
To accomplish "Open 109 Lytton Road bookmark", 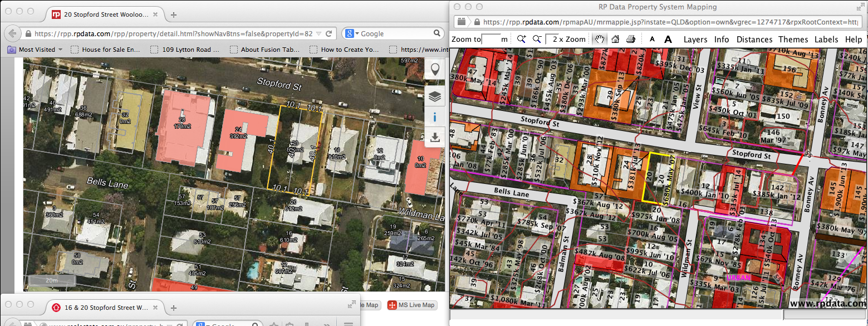I will (x=186, y=50).
